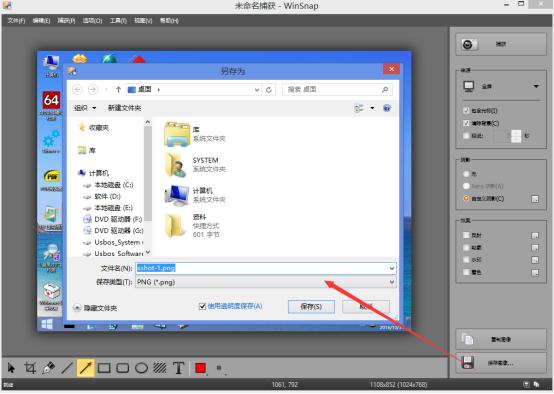Select the Text tool
554x394 pixels.
(178, 368)
